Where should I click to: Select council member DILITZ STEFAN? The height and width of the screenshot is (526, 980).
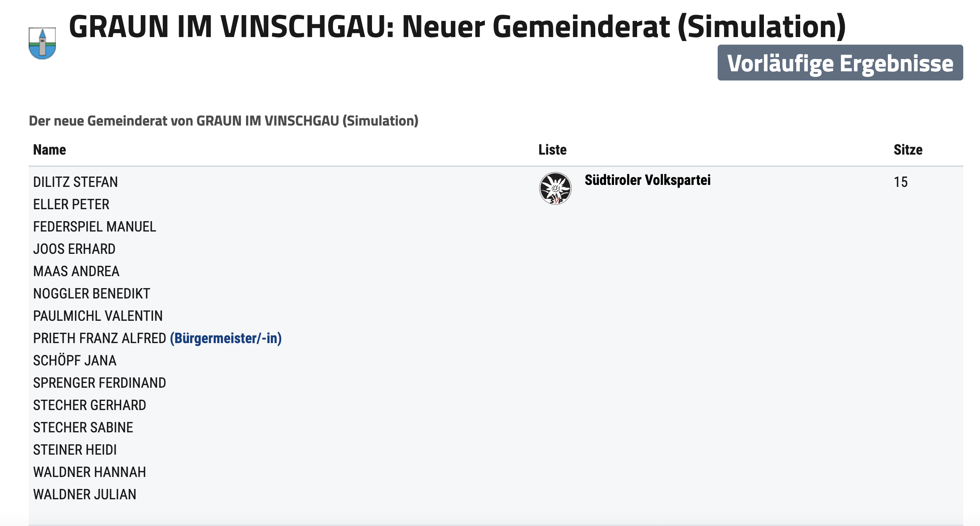pyautogui.click(x=75, y=182)
